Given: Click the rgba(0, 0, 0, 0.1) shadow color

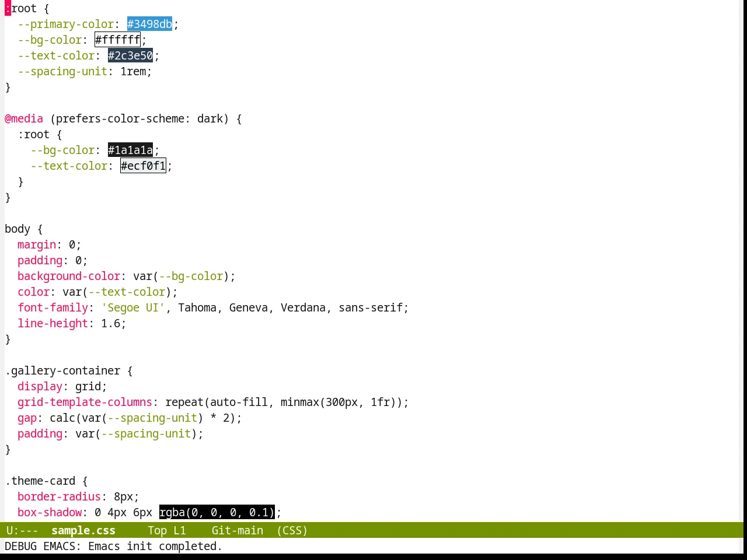Looking at the screenshot, I should point(217,512).
